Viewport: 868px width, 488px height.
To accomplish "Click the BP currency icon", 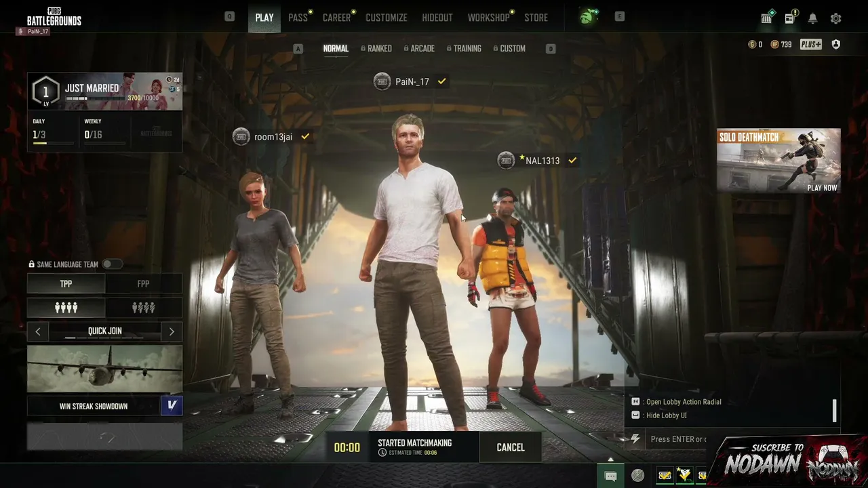I will (x=774, y=45).
